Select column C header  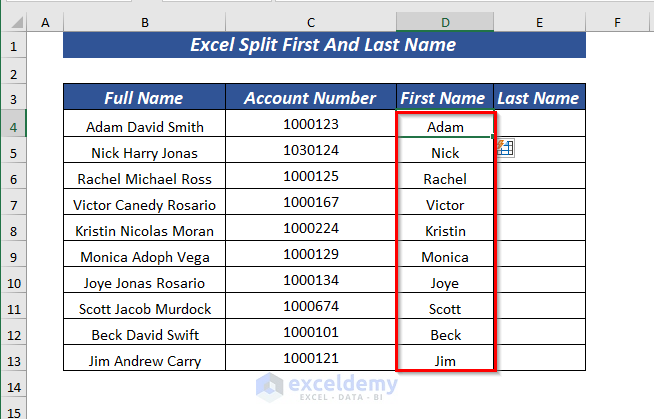coord(311,22)
